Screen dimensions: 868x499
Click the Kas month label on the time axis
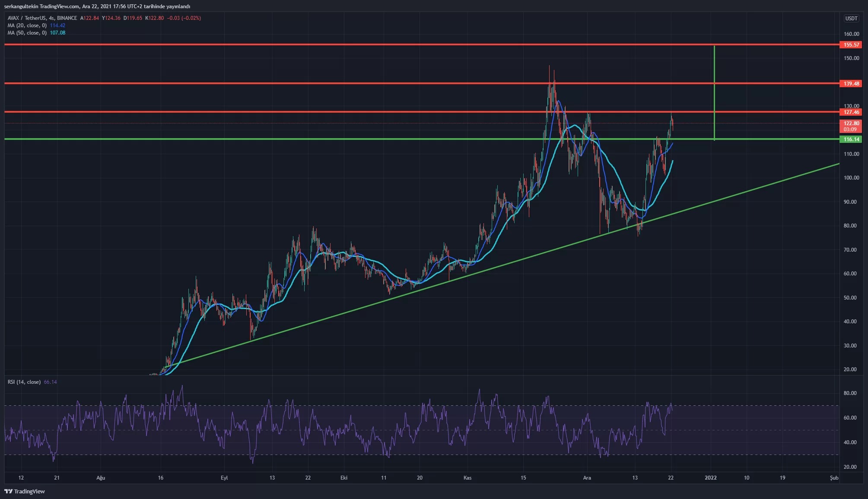click(467, 478)
